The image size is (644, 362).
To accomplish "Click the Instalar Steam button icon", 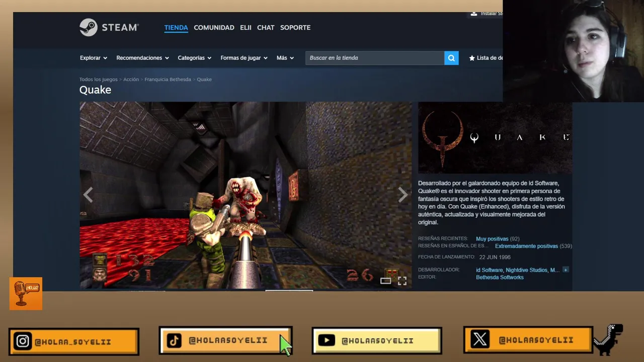I will [473, 14].
